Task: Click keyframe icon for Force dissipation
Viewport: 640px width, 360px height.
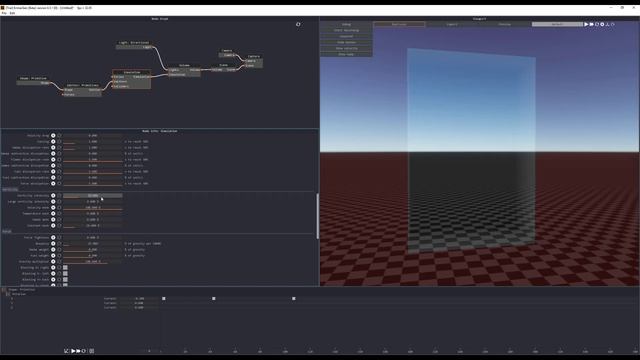Action: pyautogui.click(x=53, y=184)
